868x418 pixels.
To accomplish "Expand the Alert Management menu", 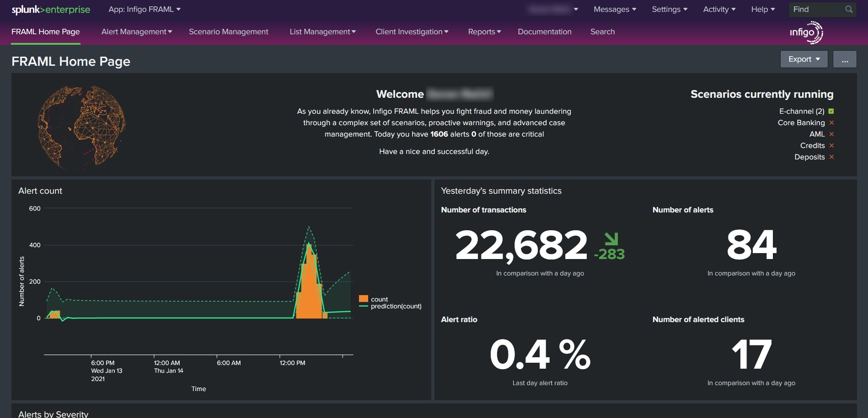I will click(x=136, y=32).
